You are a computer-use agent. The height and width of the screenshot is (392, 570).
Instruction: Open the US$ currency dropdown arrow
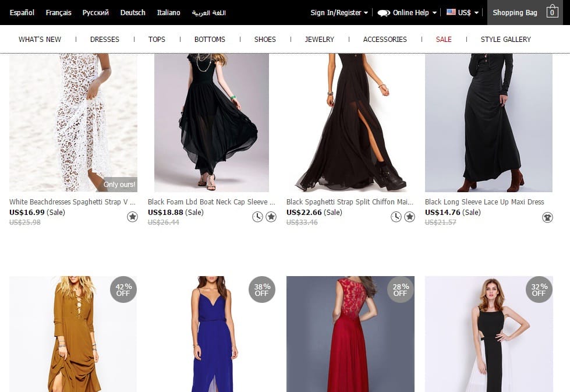coord(476,13)
